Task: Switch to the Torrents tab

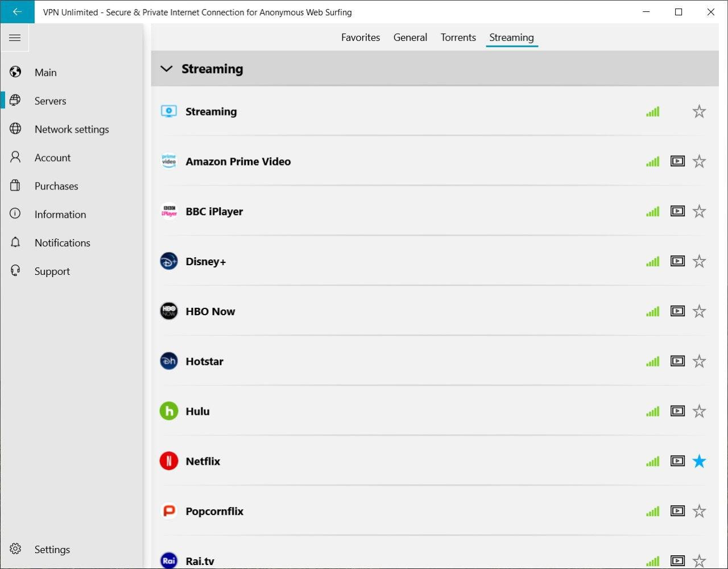Action: click(458, 38)
